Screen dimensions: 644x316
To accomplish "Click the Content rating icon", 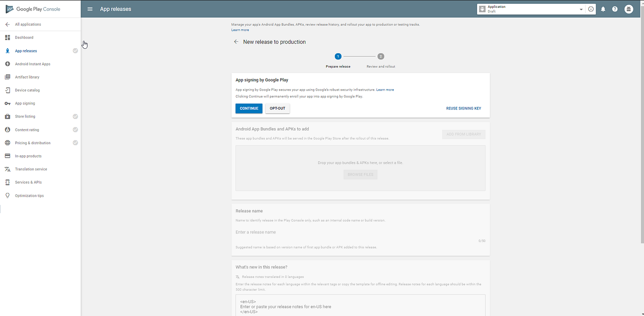I will tap(7, 130).
